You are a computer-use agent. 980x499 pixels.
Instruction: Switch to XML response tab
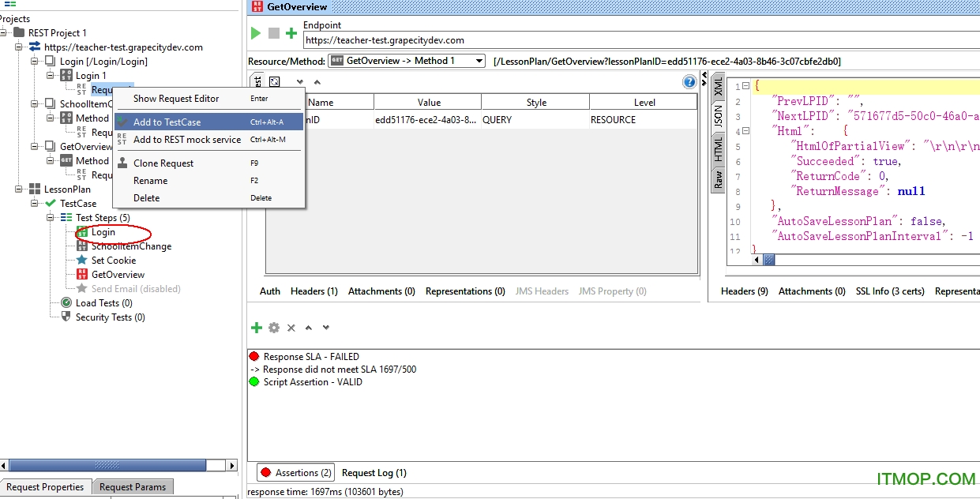[x=718, y=88]
